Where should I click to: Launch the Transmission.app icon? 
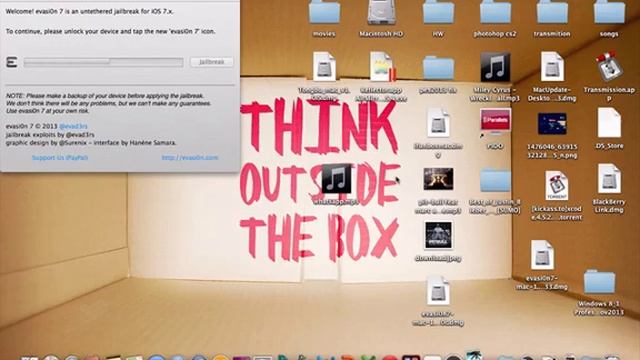tap(609, 67)
